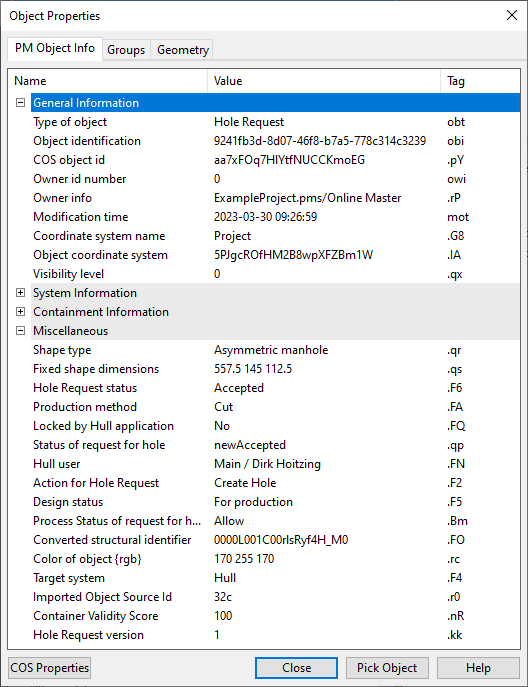Viewport: 528px width, 687px height.
Task: Select the 'Locked by Hull application' row
Action: tap(275, 426)
